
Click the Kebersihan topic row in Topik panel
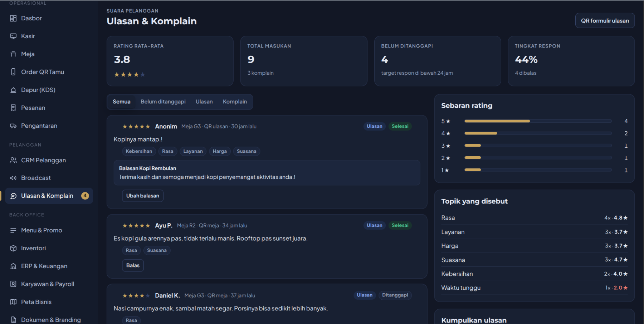[x=534, y=274]
